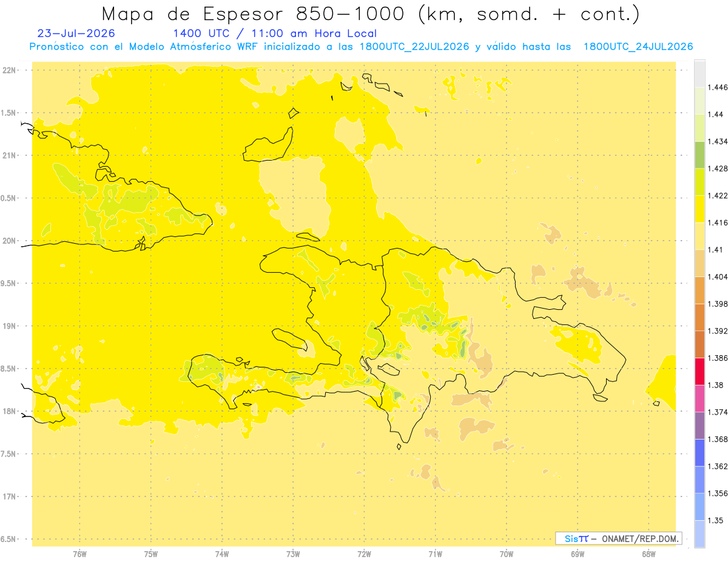The height and width of the screenshot is (562, 728).
Task: Select the colorbar value '1.41'
Action: (x=715, y=250)
